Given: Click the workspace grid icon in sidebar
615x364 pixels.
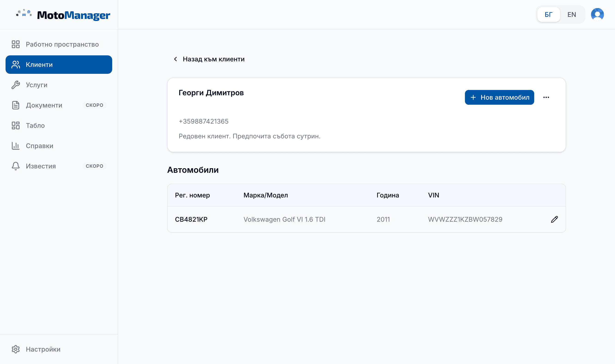Looking at the screenshot, I should pos(16,44).
